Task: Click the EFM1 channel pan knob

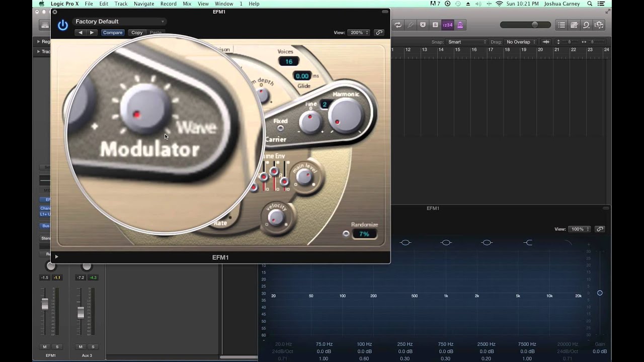Action: 51,266
